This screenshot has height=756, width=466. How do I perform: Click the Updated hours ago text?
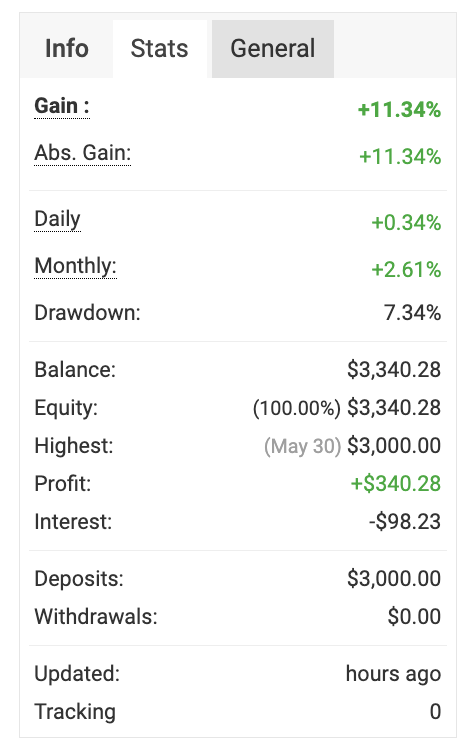(393, 674)
